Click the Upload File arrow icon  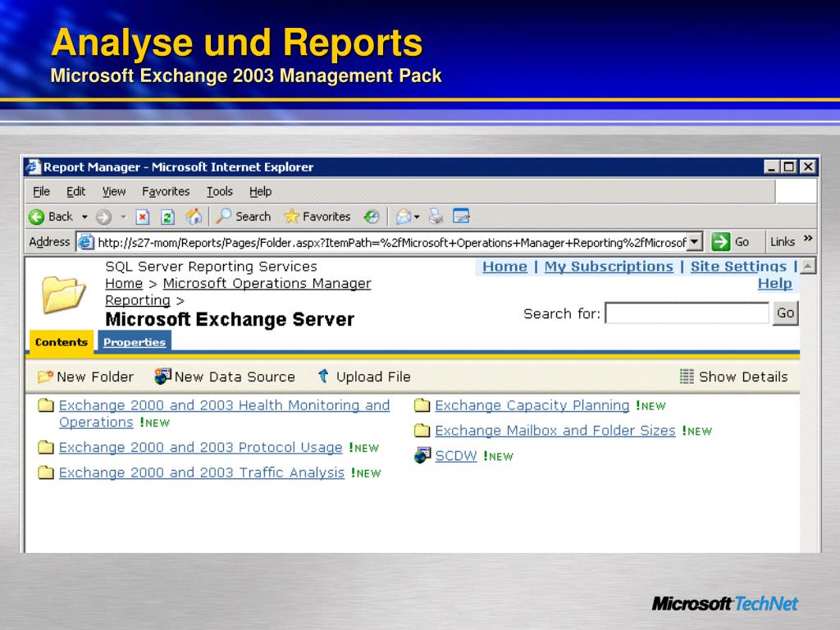[323, 376]
